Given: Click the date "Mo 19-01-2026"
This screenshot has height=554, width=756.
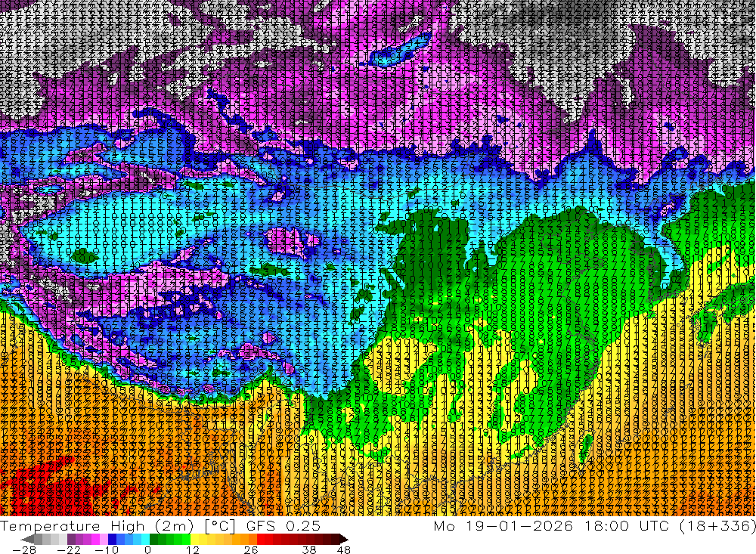Looking at the screenshot, I should coord(503,526).
